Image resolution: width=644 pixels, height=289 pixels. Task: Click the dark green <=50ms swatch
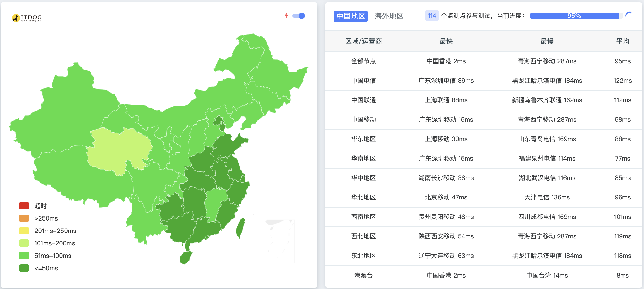(24, 268)
